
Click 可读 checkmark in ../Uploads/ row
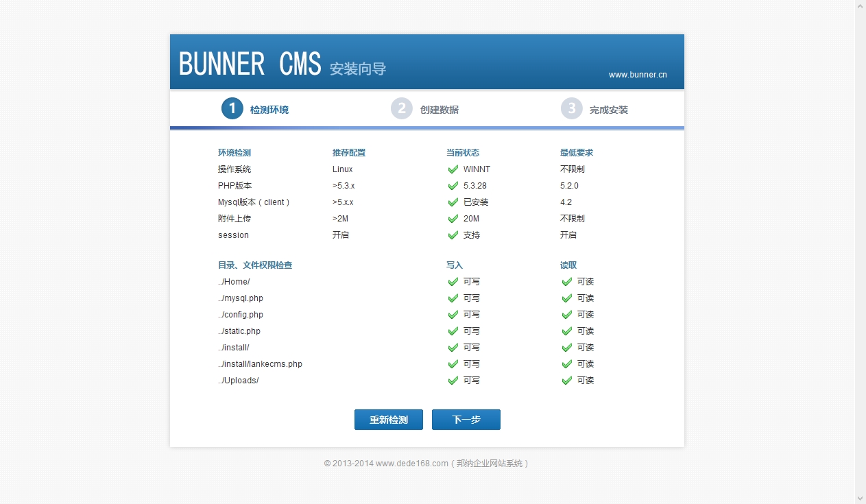pyautogui.click(x=566, y=381)
